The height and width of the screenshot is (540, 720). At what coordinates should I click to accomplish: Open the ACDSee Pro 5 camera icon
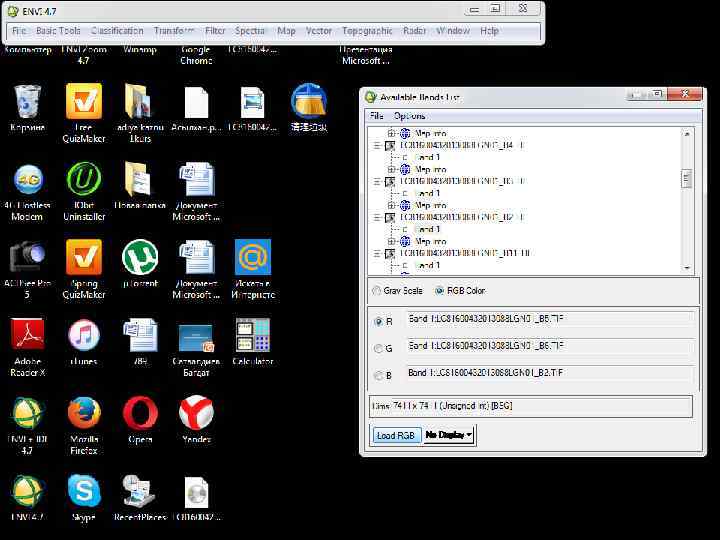[x=28, y=257]
